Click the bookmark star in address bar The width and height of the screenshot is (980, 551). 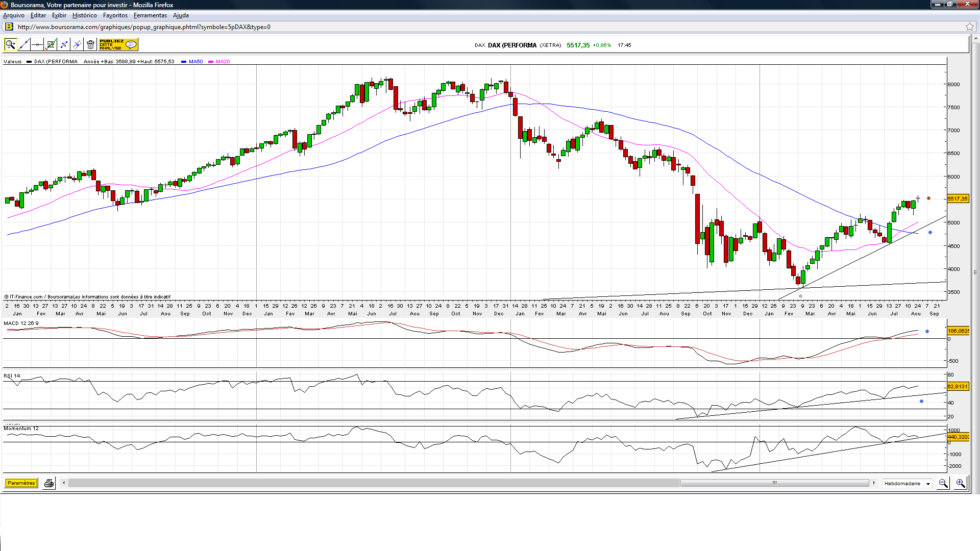coord(969,27)
